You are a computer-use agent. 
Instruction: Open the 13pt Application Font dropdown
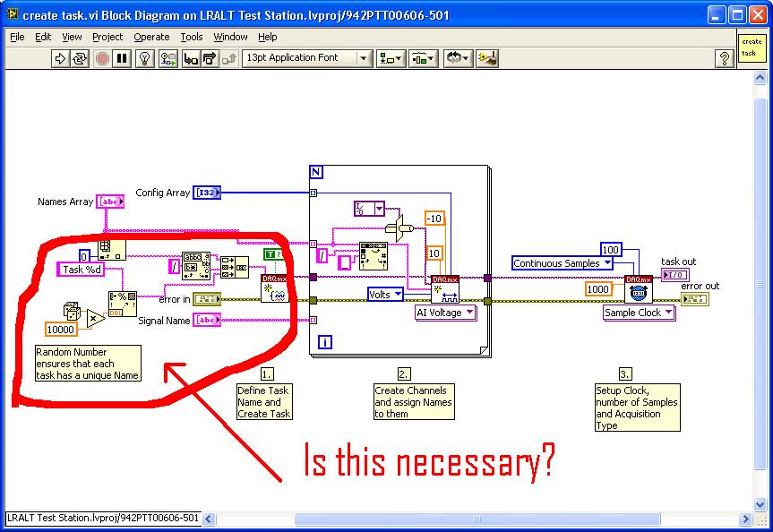coord(306,58)
